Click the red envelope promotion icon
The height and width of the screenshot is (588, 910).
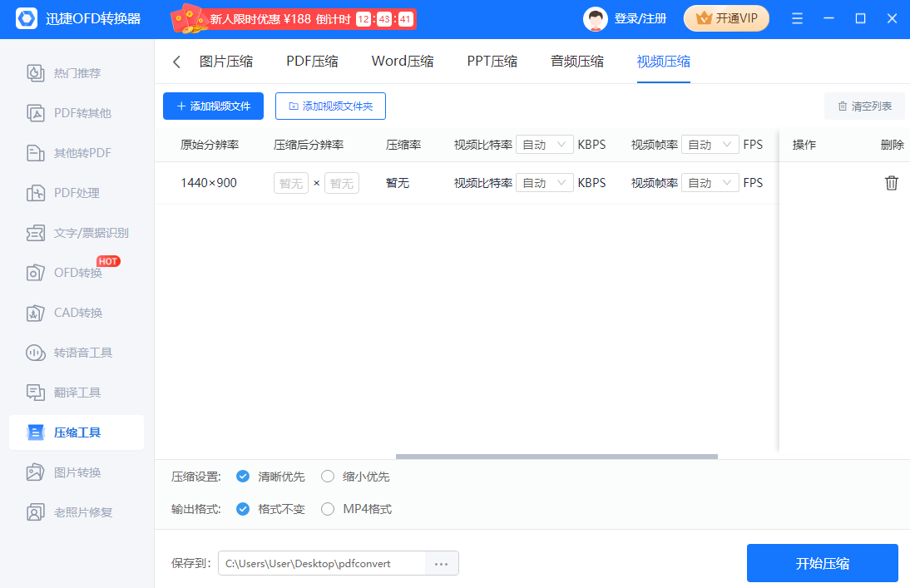point(189,18)
